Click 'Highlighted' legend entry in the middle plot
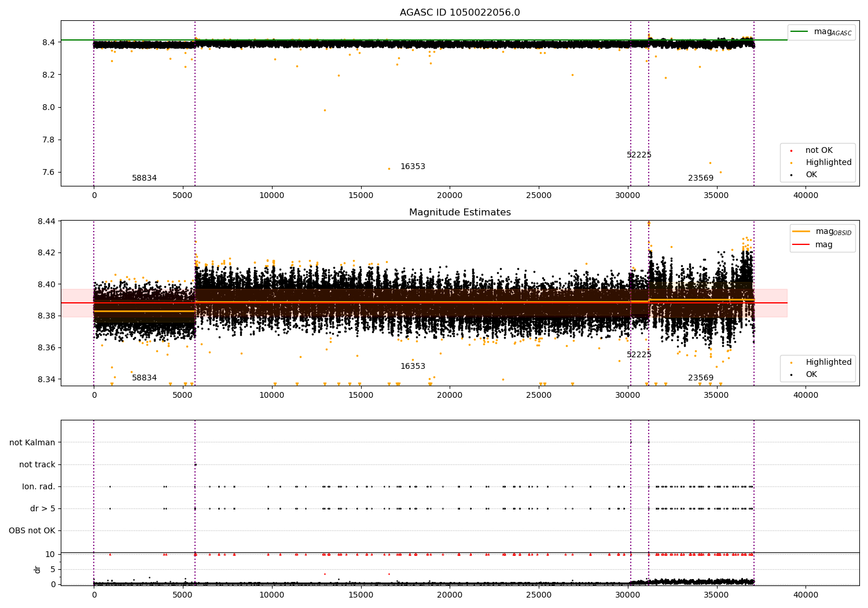The width and height of the screenshot is (868, 608). click(x=829, y=362)
